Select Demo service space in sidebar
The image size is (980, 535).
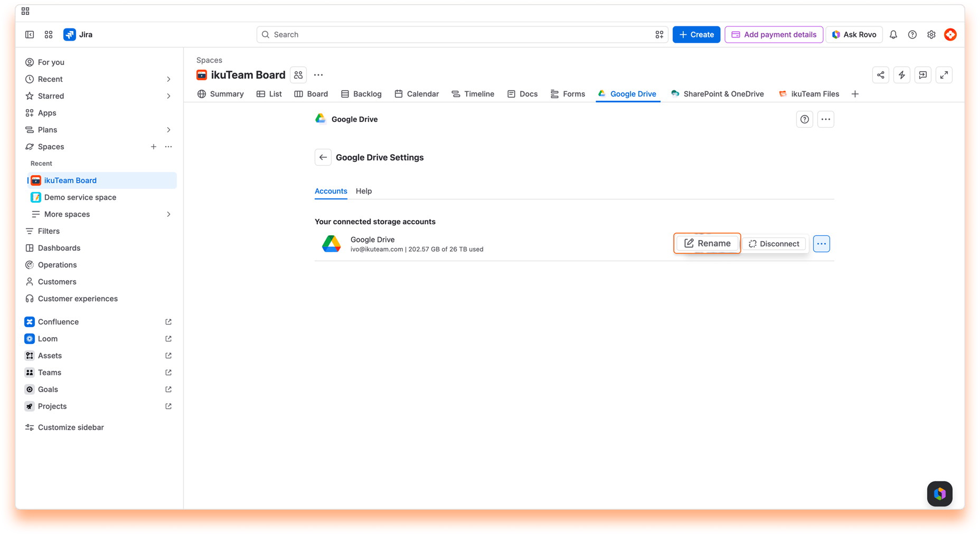point(102,197)
